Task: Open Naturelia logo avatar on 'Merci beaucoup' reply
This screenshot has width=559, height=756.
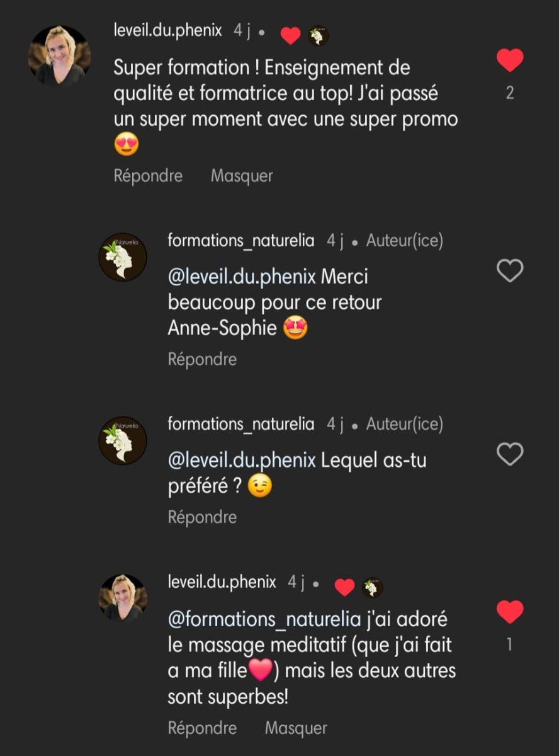Action: tap(123, 257)
